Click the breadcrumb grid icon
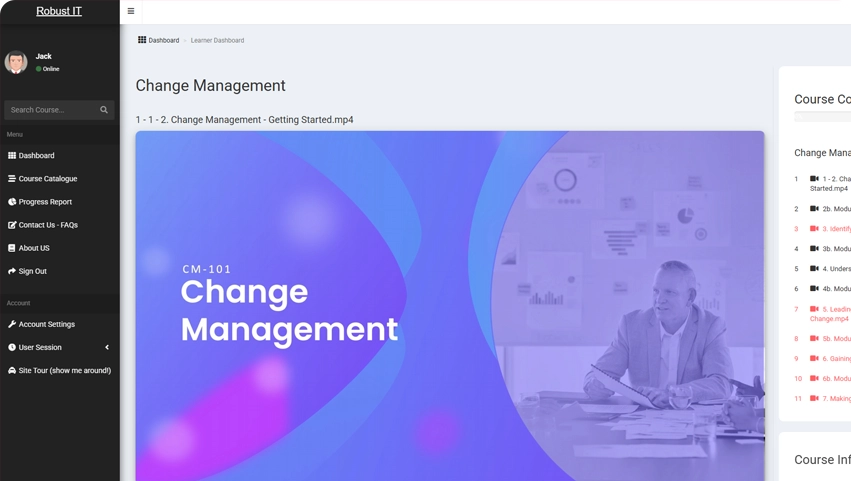Viewport: 851px width, 481px height. [142, 40]
